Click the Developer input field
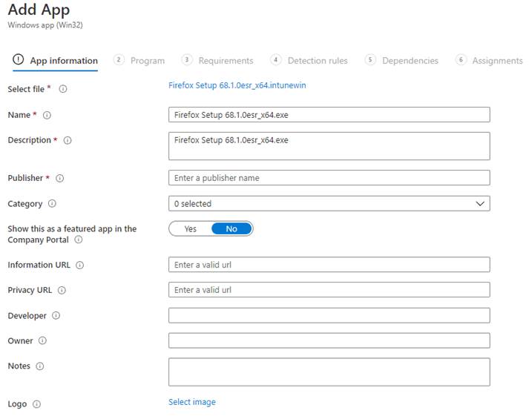The image size is (532, 419). pos(329,316)
